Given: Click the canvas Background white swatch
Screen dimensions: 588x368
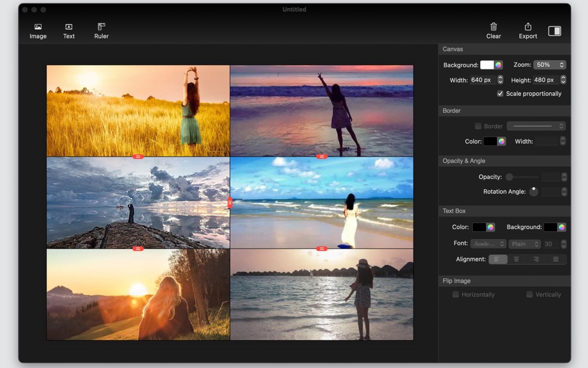Looking at the screenshot, I should [486, 65].
